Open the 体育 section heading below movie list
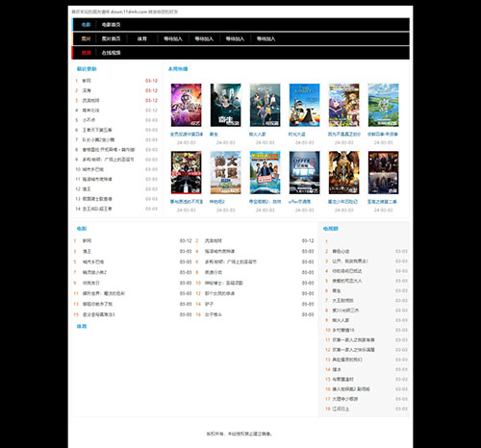The width and height of the screenshot is (481, 448). point(82,327)
